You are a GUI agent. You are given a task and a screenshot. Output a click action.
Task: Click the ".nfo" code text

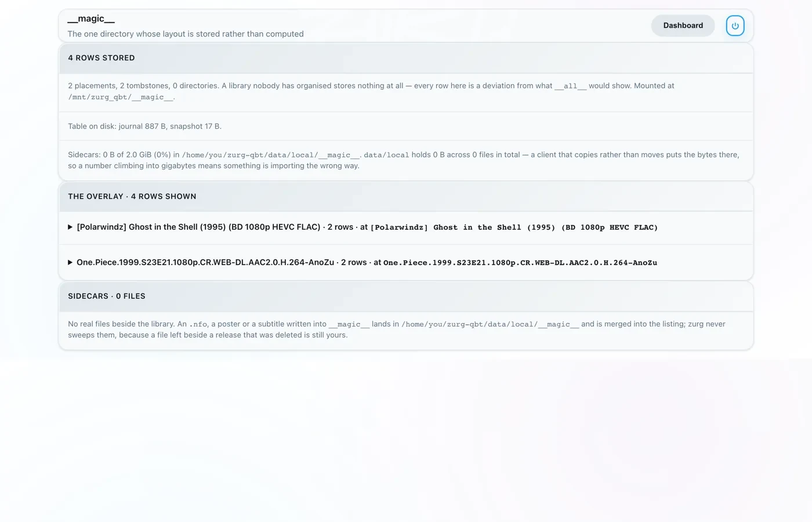tap(198, 324)
